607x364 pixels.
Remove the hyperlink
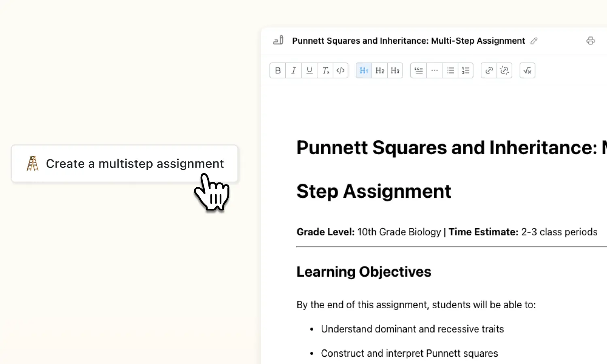pyautogui.click(x=504, y=70)
